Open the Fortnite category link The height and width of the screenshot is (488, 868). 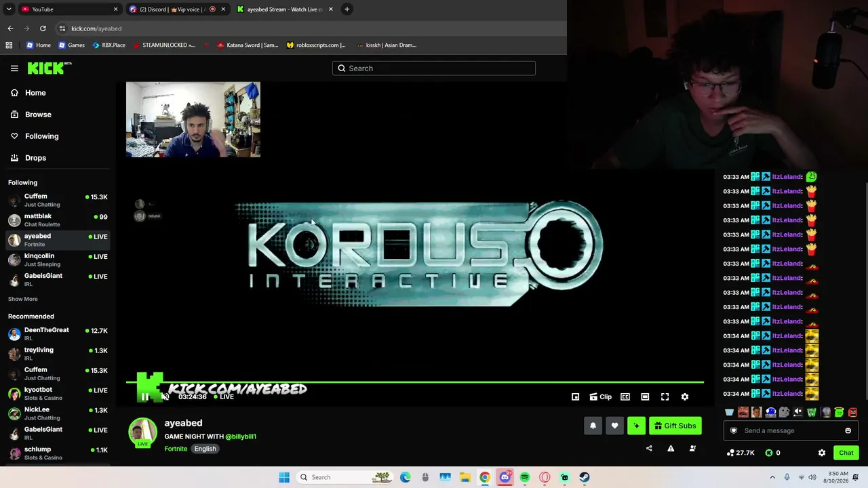176,449
